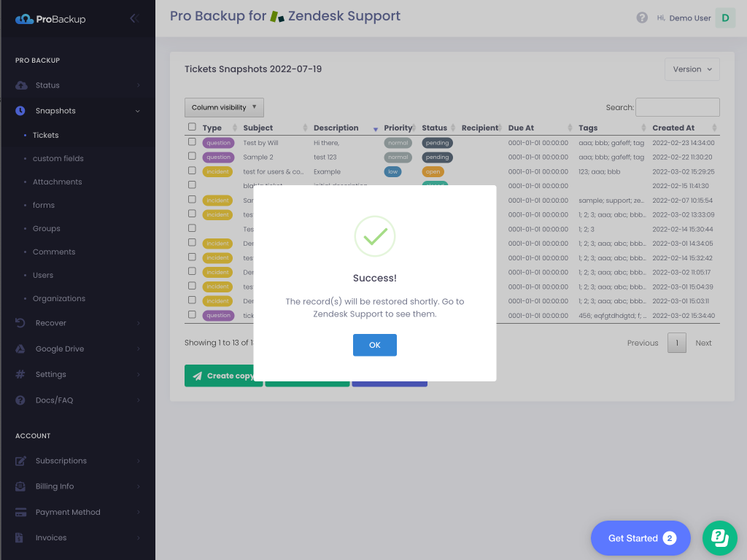Open the Column visibility dropdown
The image size is (747, 560).
(224, 107)
